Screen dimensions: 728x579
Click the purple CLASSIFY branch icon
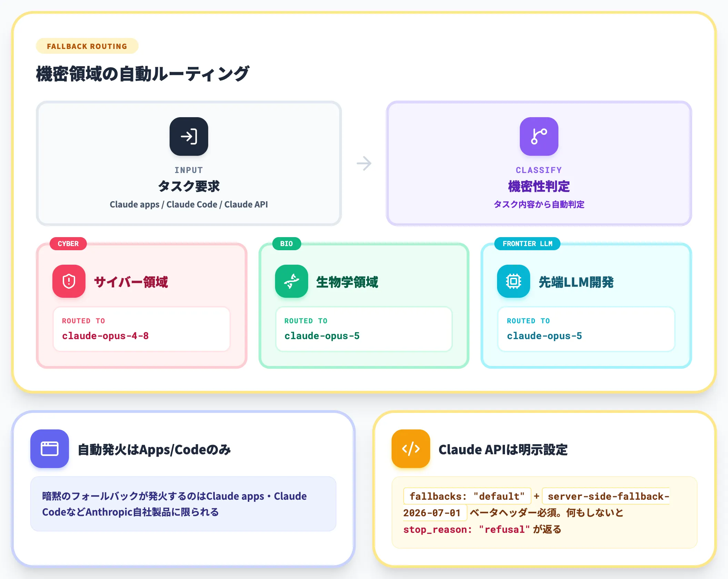539,136
